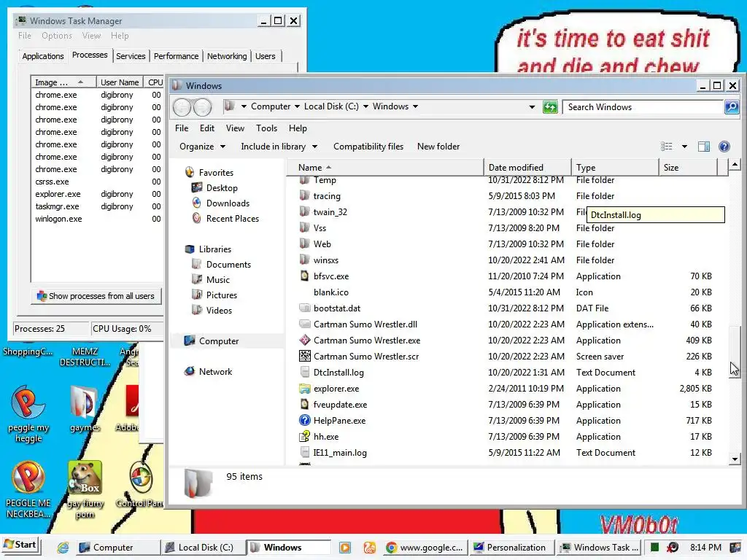Open PEGGLE ME NECKBEA desktop icon
This screenshot has height=560, width=747.
click(28, 478)
